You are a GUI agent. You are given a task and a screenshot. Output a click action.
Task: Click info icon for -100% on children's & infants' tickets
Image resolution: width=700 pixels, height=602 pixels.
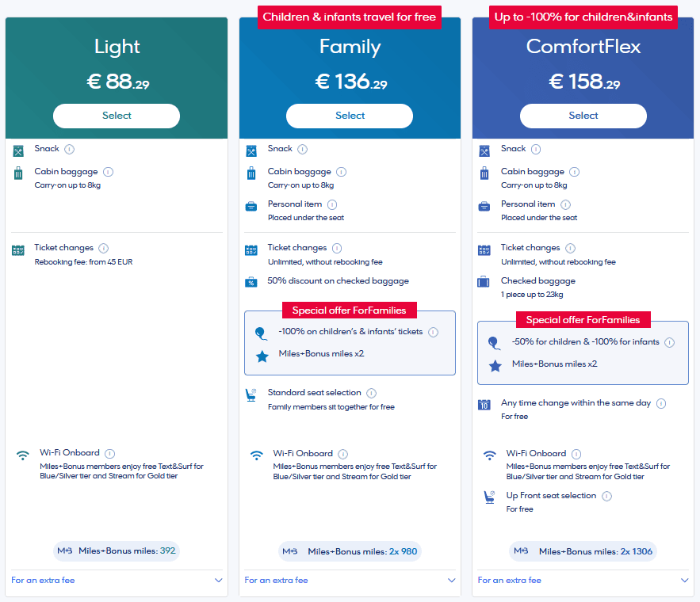(433, 332)
